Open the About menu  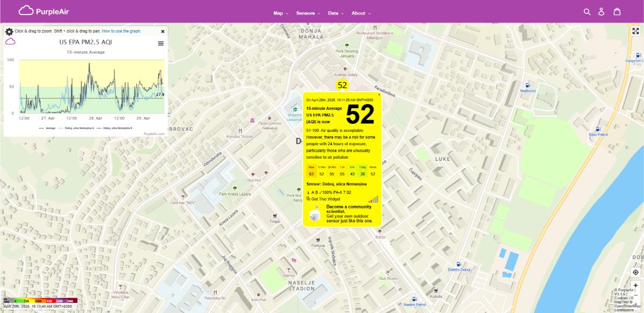[x=361, y=13]
